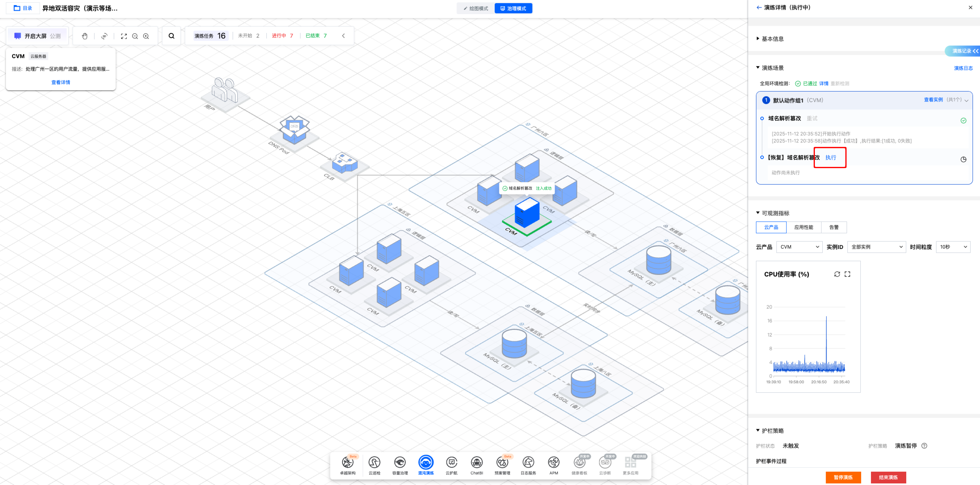Open the APM dock icon
The image size is (980, 485).
(x=554, y=465)
